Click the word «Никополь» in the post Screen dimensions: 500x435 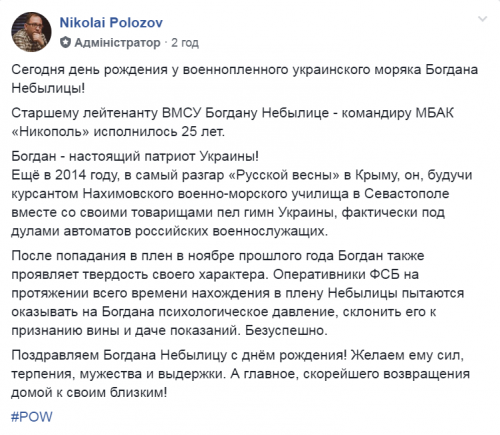50,132
